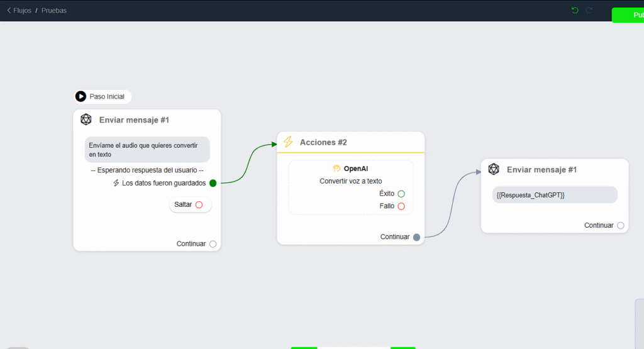
Task: Click the gray Continuar dot in Acciones #2
Action: [x=416, y=237]
